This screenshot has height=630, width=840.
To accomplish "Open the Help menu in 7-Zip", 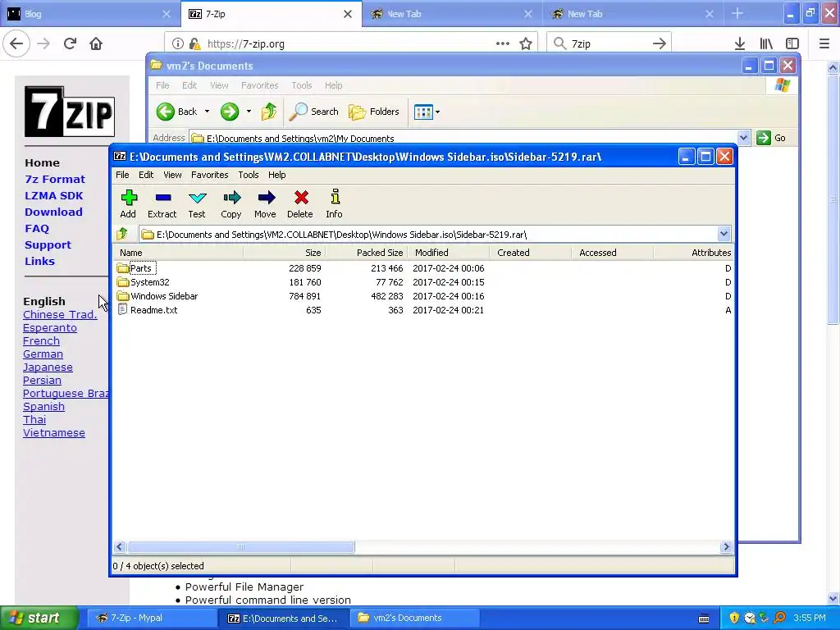I will coord(277,175).
